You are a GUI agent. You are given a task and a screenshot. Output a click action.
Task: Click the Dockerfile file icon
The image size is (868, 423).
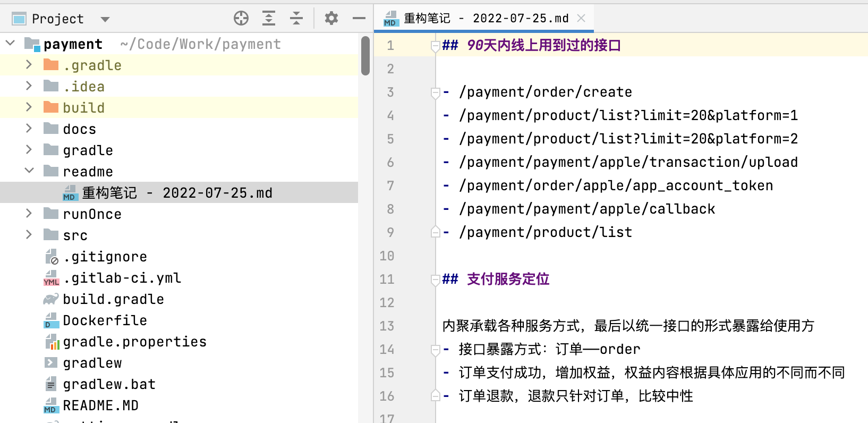tap(51, 320)
